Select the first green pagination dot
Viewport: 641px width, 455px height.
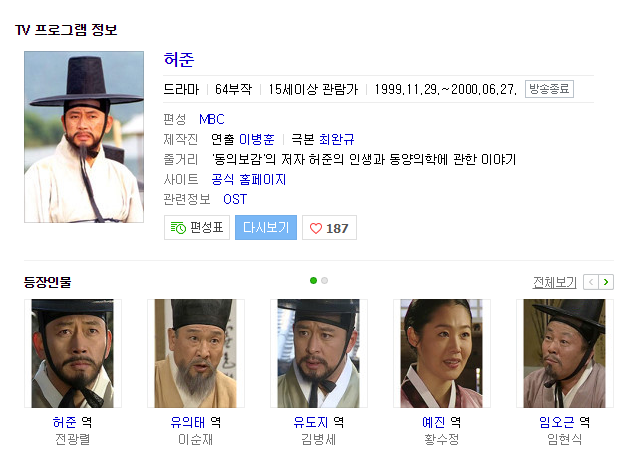[314, 280]
